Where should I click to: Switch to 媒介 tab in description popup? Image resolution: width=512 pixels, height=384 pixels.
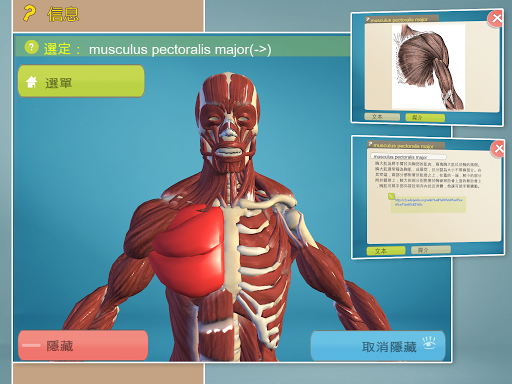tap(431, 250)
